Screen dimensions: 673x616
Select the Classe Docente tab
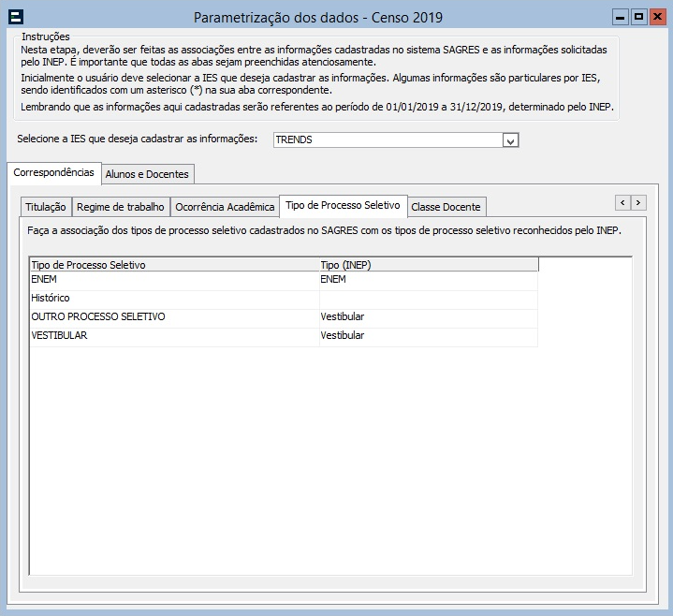(x=446, y=207)
